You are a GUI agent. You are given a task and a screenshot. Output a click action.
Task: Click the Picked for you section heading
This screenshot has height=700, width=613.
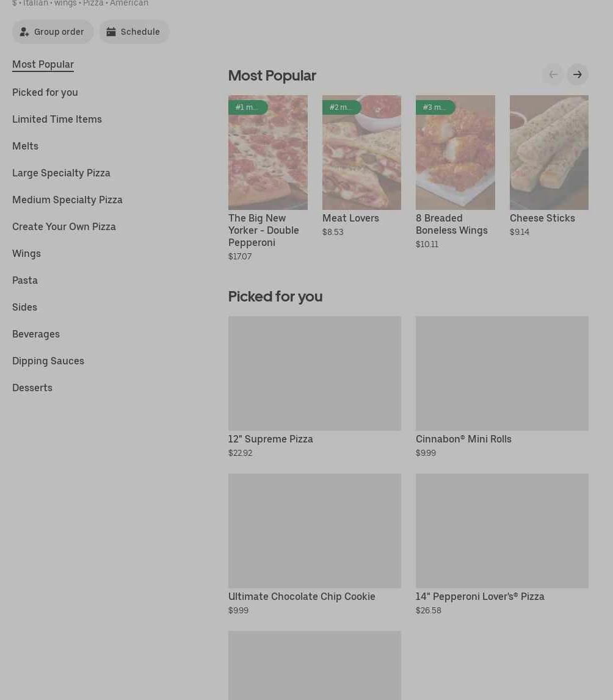pyautogui.click(x=275, y=297)
